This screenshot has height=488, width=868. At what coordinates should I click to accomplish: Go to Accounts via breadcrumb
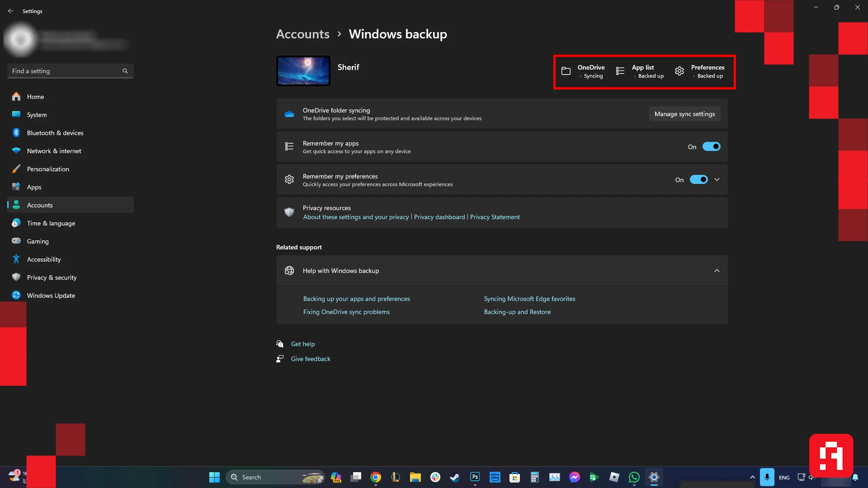pos(303,34)
